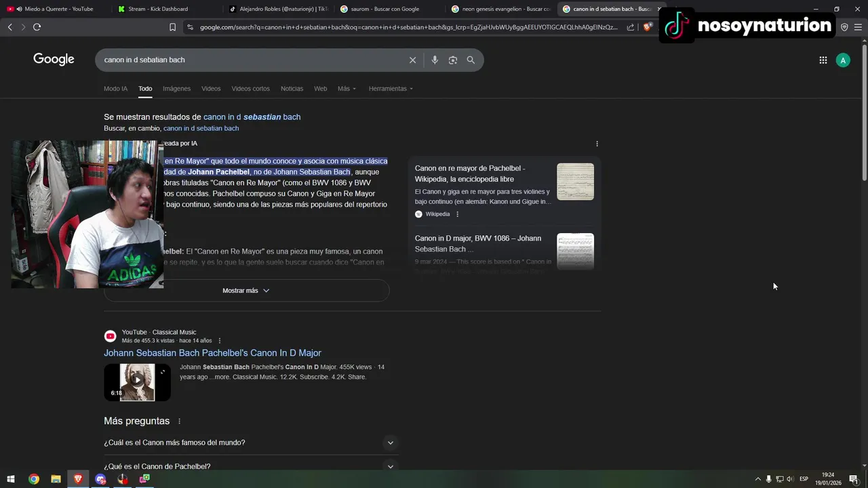Bookmark this page using the bookmark icon
The height and width of the screenshot is (488, 868).
pos(172,27)
